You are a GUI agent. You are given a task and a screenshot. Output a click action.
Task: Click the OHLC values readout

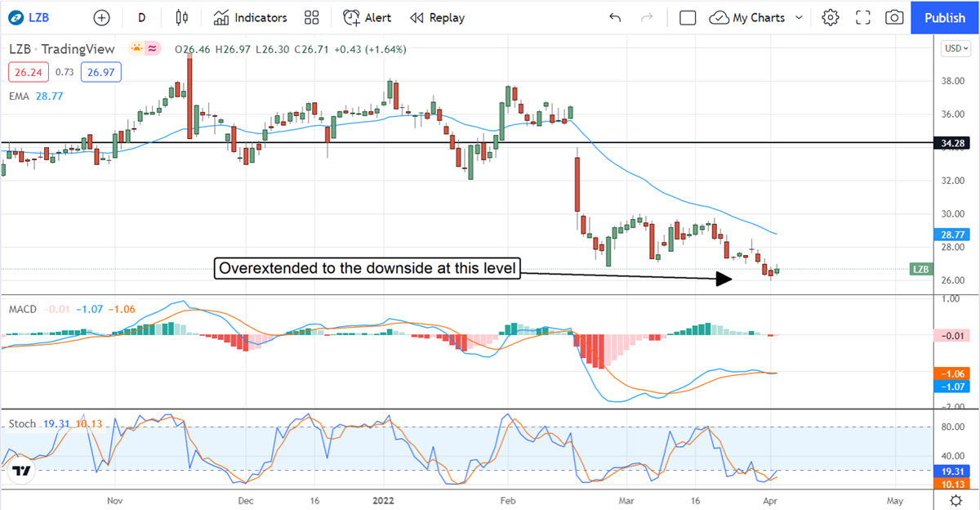(x=290, y=49)
